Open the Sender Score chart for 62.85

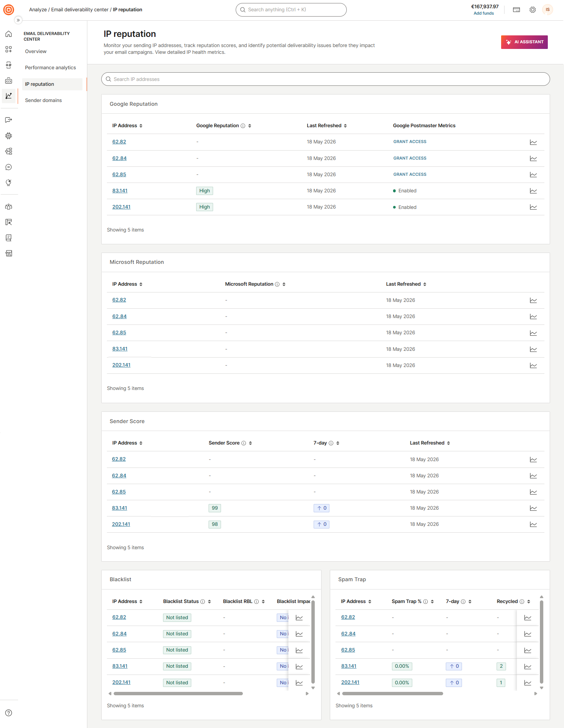(x=533, y=492)
